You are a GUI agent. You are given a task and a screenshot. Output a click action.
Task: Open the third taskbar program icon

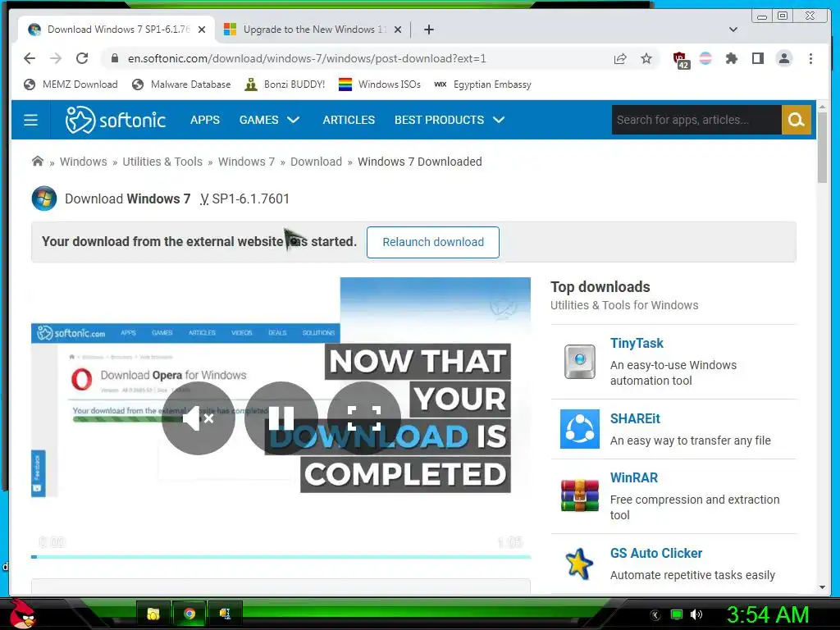pyautogui.click(x=225, y=614)
